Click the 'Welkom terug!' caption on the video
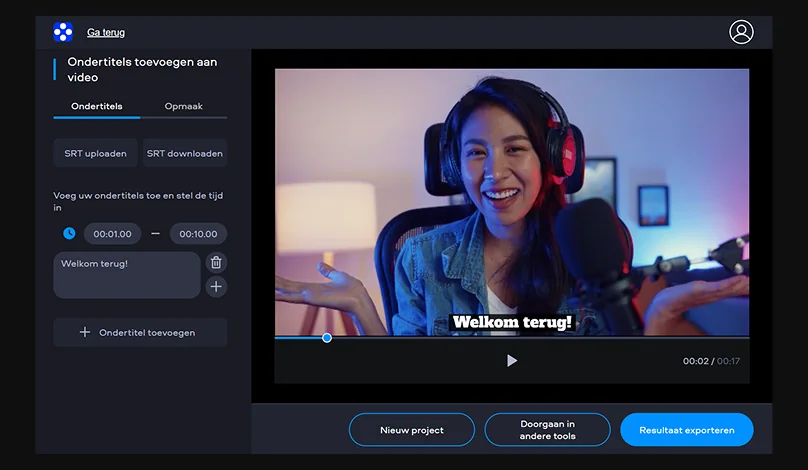808x470 pixels. coord(512,322)
